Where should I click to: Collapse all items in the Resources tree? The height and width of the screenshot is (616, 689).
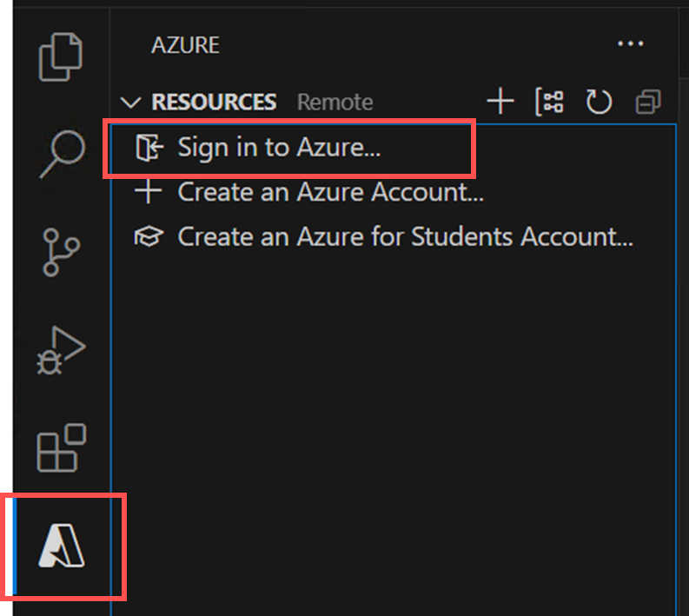pyautogui.click(x=648, y=102)
